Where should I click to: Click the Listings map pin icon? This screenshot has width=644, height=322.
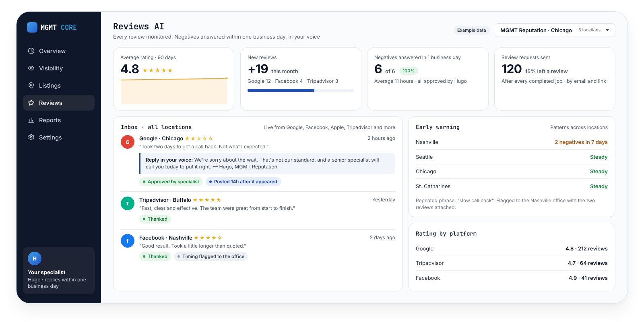[31, 86]
